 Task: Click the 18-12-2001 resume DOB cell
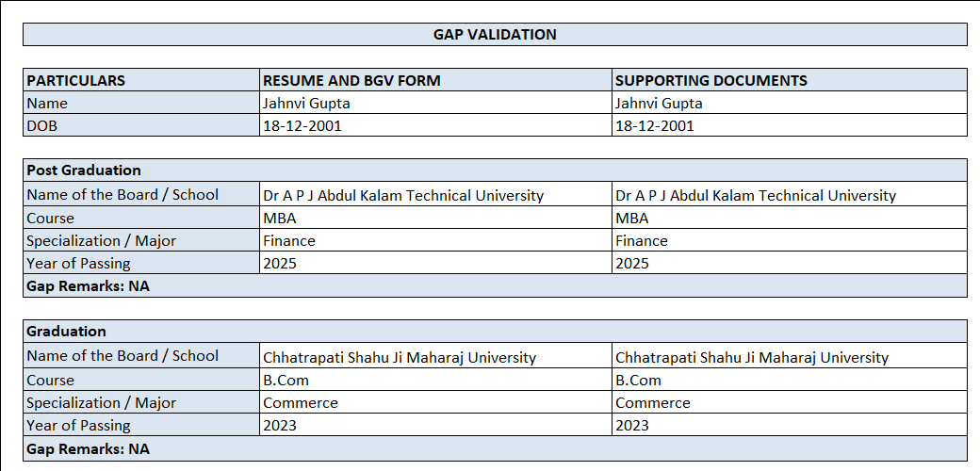(435, 125)
